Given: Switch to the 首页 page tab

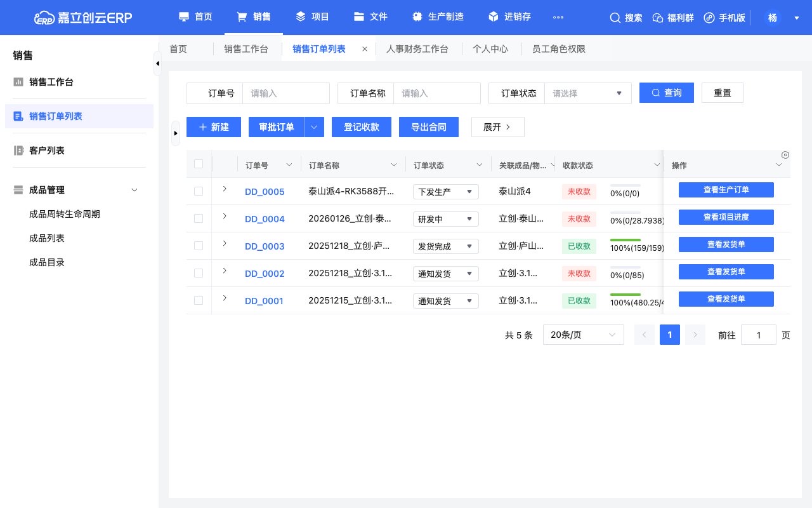Looking at the screenshot, I should click(178, 49).
